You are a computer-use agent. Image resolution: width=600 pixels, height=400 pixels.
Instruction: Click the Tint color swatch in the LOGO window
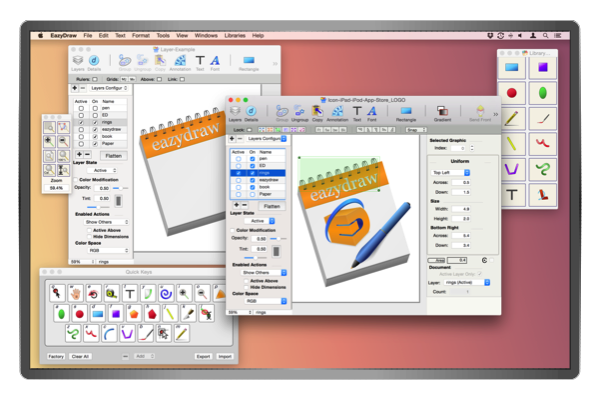click(276, 251)
